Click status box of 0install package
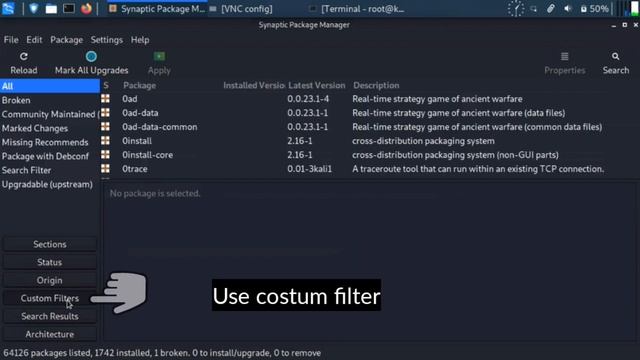The width and height of the screenshot is (640, 360). tap(105, 141)
